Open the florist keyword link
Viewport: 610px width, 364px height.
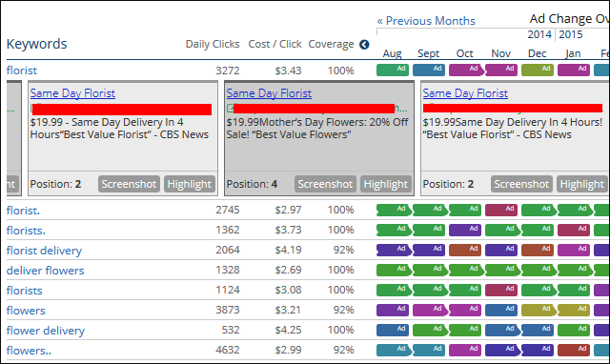click(x=22, y=71)
